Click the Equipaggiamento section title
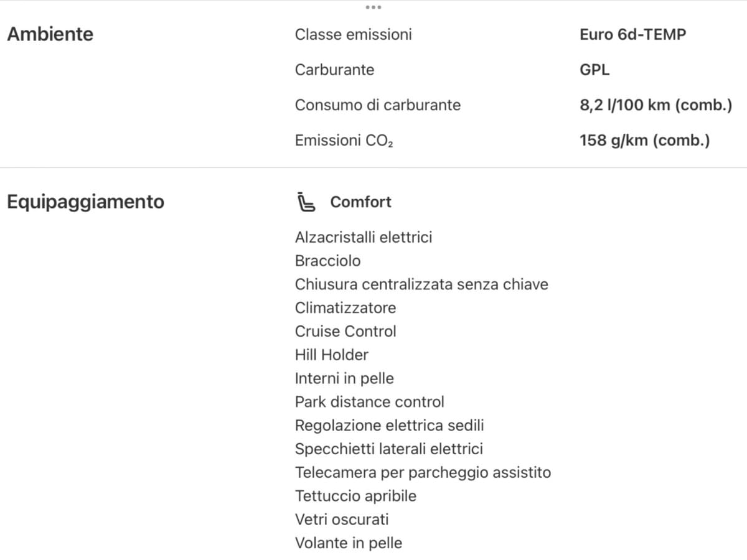The height and width of the screenshot is (560, 747). tap(85, 202)
